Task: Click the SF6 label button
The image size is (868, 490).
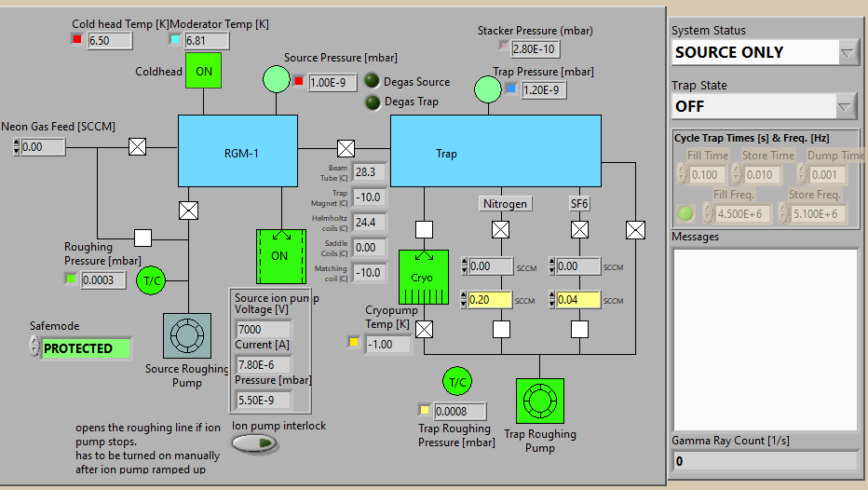Action: [579, 204]
